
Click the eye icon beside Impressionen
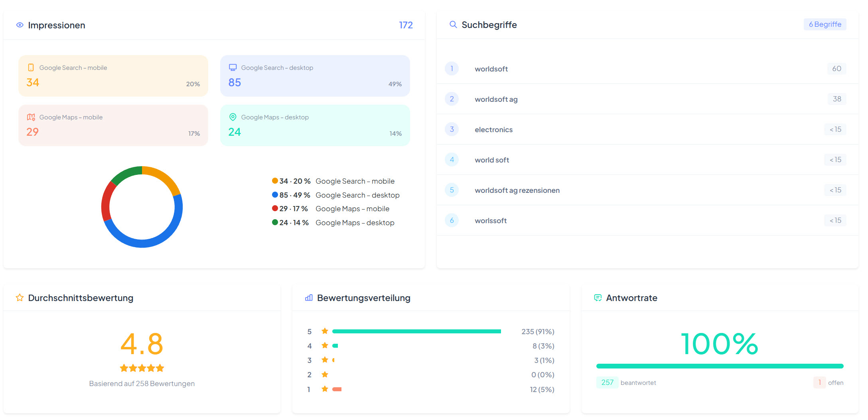tap(20, 25)
